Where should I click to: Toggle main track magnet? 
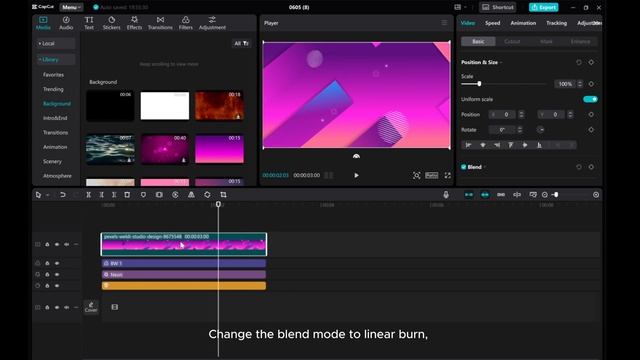(469, 195)
